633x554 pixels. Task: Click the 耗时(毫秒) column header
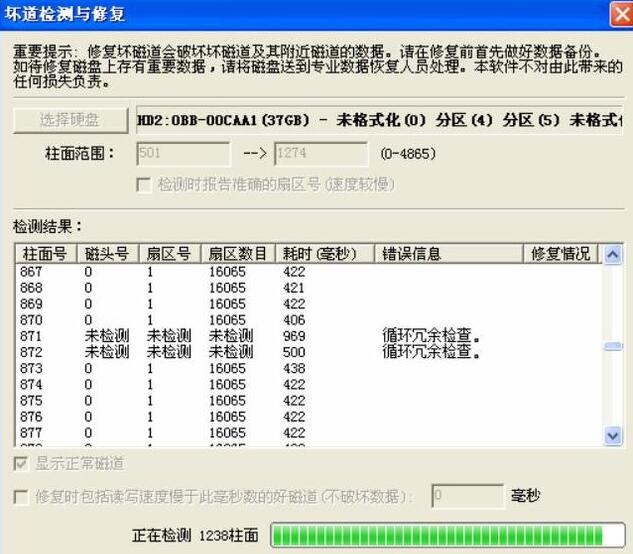(x=325, y=254)
